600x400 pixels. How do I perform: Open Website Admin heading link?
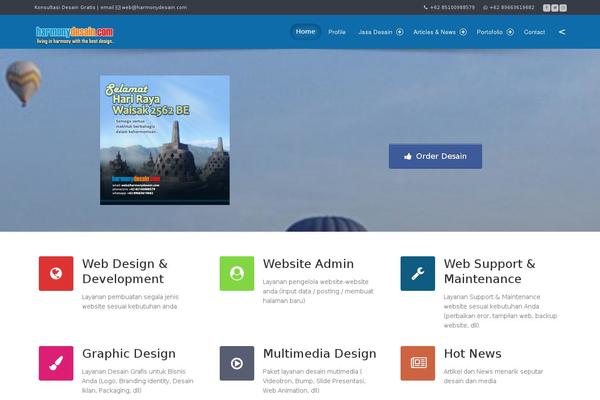coord(308,264)
